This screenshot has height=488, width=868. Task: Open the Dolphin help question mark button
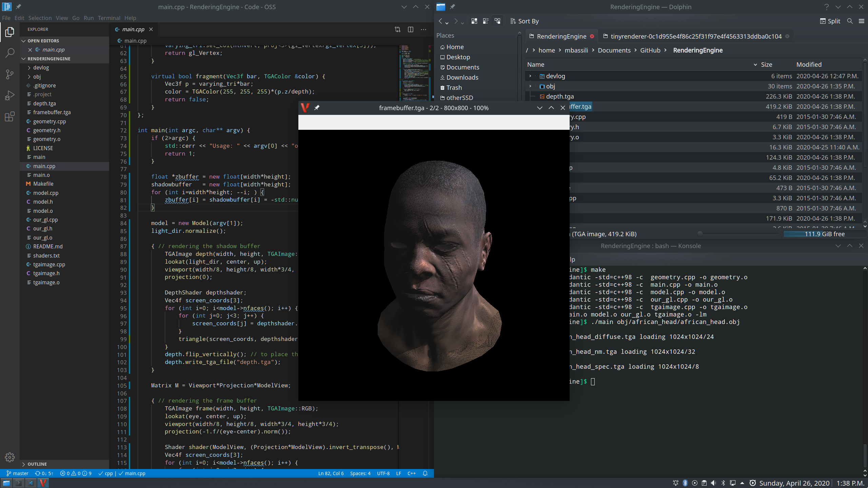coord(826,7)
